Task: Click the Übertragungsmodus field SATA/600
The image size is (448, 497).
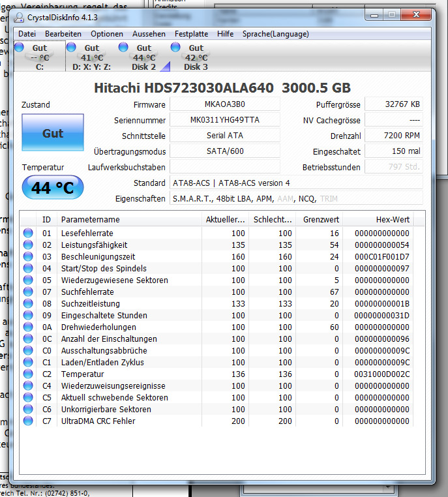Action: [x=225, y=151]
